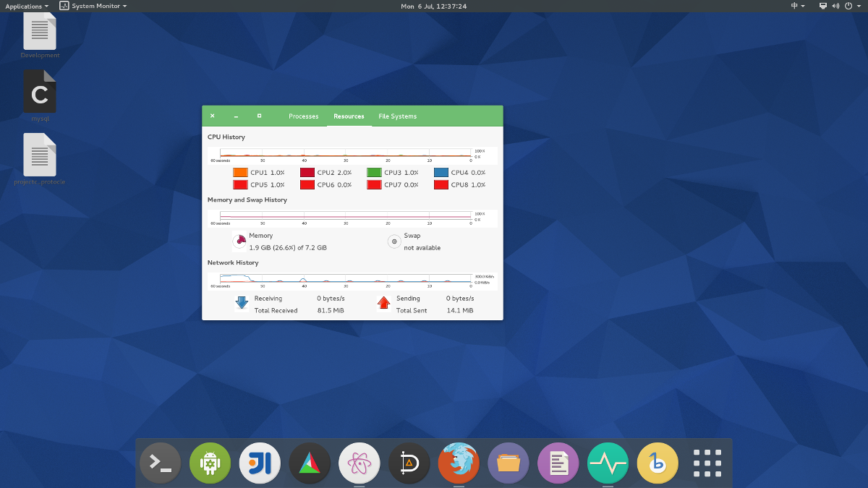This screenshot has height=488, width=868.
Task: Open the Atom editor dock icon
Action: pyautogui.click(x=359, y=463)
